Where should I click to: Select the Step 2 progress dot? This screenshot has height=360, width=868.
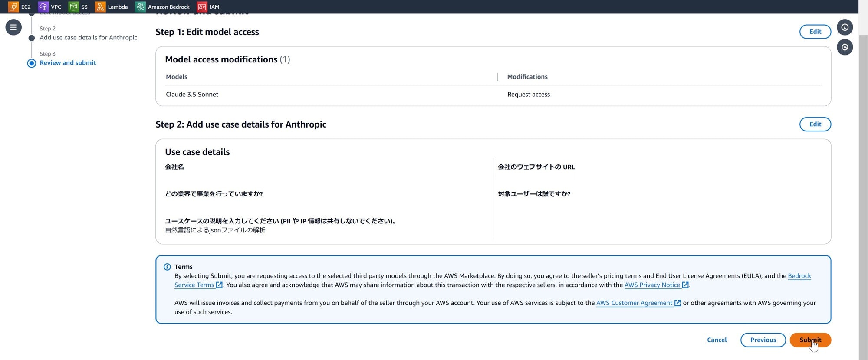[32, 38]
